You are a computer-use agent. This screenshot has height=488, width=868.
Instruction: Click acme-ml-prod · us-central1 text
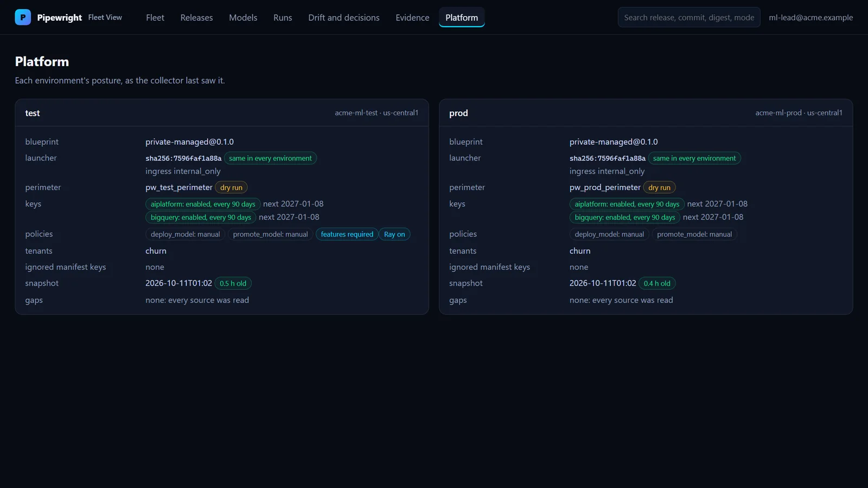tap(799, 113)
